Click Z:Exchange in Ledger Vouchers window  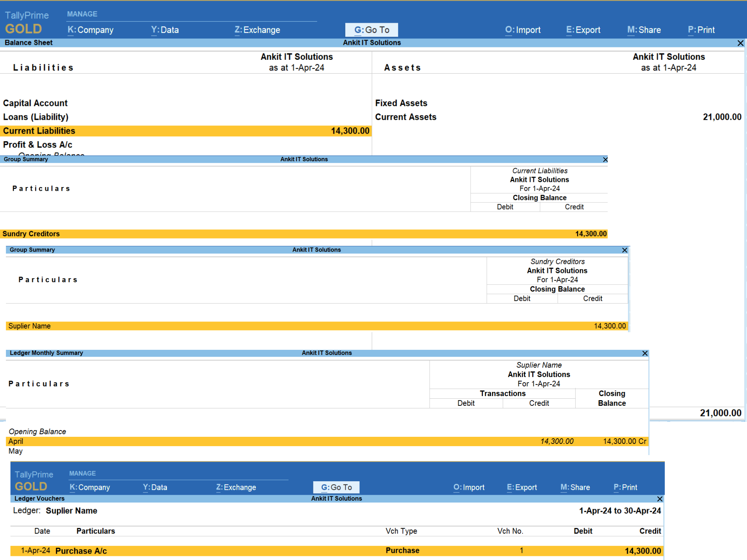pos(236,487)
